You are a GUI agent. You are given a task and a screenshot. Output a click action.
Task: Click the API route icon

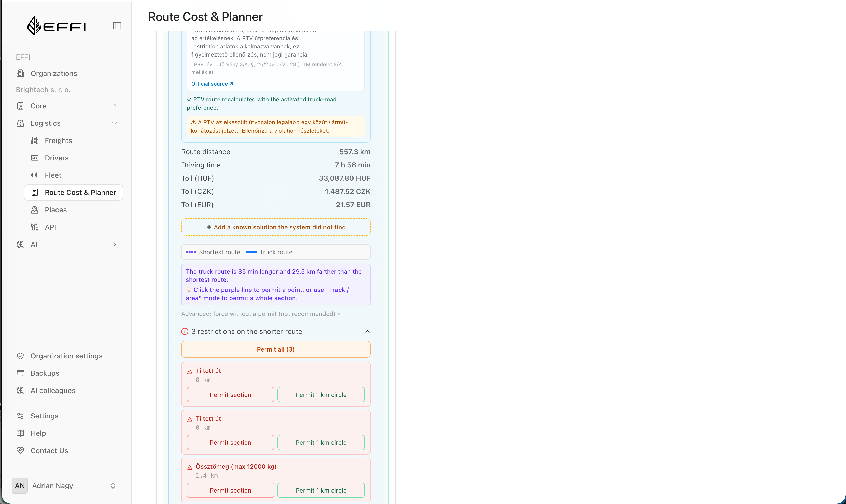click(35, 227)
